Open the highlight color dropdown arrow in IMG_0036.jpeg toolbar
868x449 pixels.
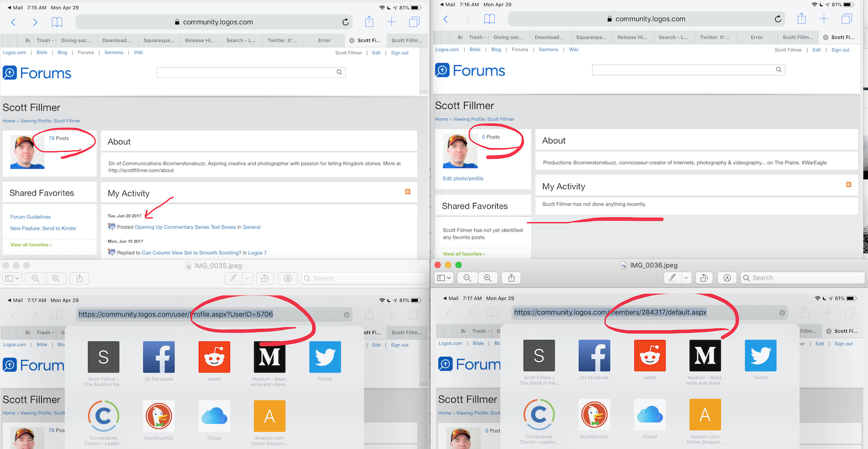pos(686,278)
